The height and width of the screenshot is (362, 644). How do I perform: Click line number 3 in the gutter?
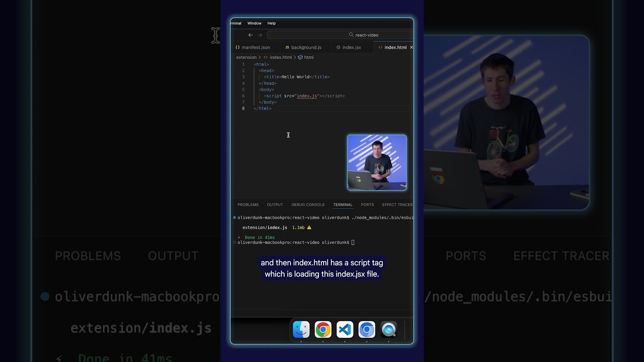point(244,77)
